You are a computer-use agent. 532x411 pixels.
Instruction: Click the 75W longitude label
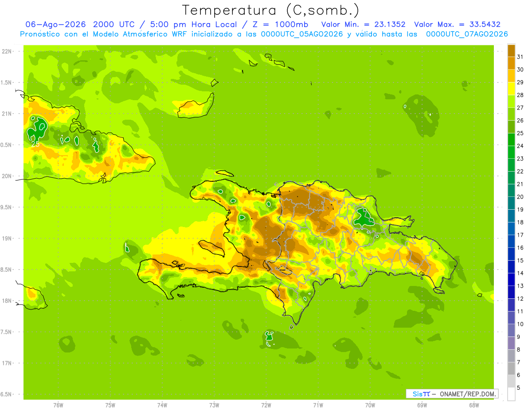pyautogui.click(x=110, y=405)
